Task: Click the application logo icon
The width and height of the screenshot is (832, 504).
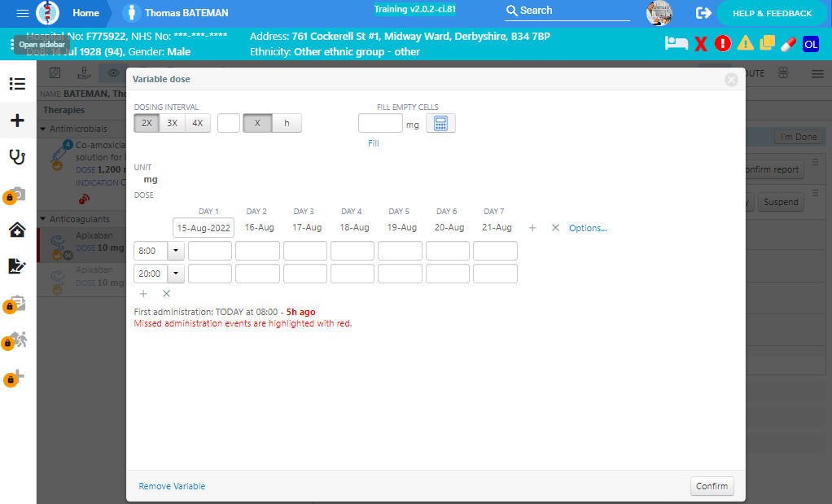Action: (x=48, y=13)
